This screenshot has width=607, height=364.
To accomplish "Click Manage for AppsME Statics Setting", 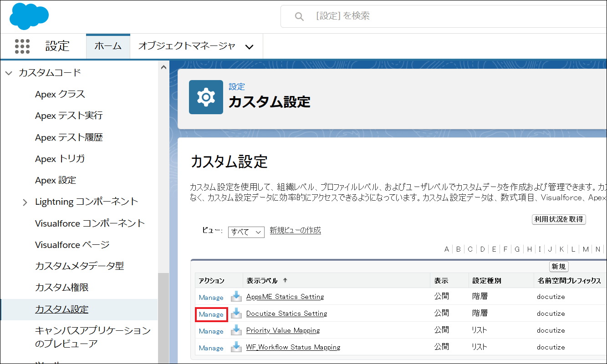I will pyautogui.click(x=211, y=297).
